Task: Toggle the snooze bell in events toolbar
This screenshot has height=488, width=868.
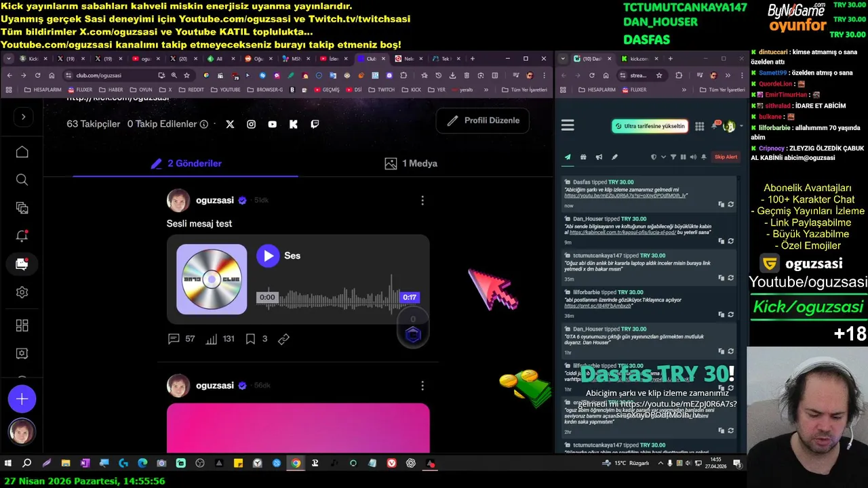Action: [703, 157]
